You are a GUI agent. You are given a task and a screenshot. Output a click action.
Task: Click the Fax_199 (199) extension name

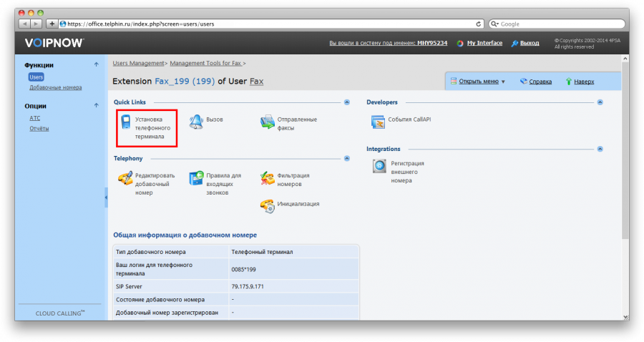click(x=185, y=82)
